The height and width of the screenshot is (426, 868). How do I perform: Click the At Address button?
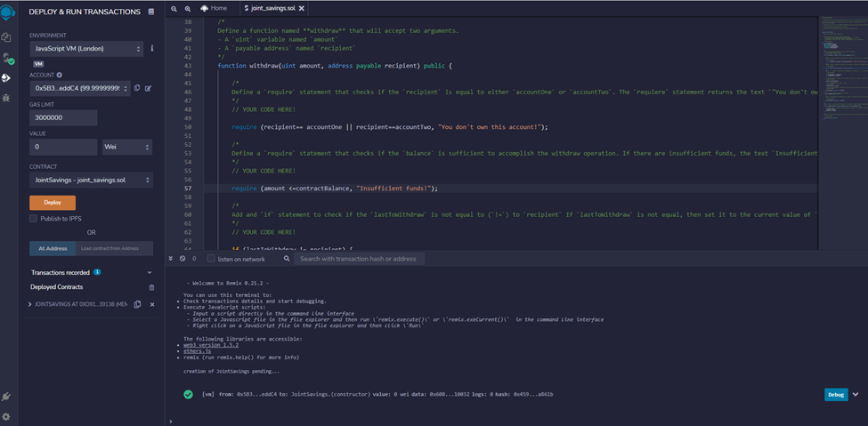(53, 248)
